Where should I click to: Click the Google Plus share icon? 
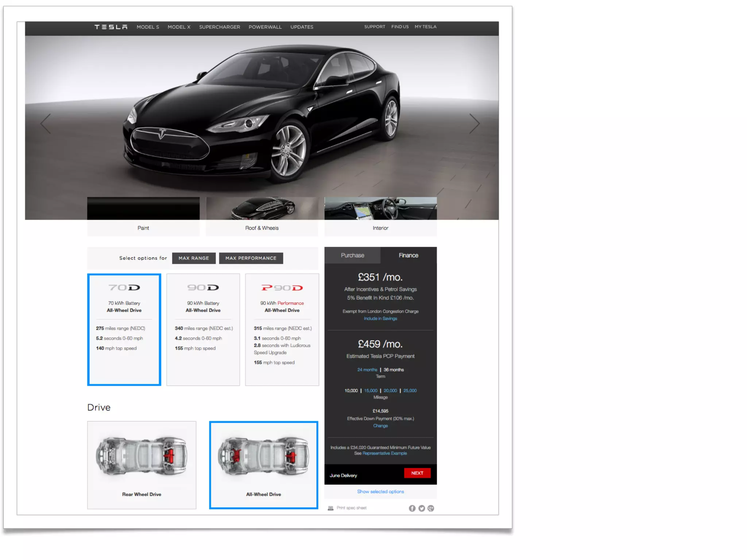click(431, 508)
